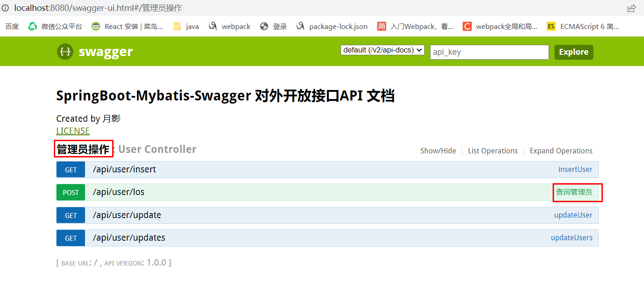
Task: Click GET badge for /api/user/insert
Action: pos(71,170)
